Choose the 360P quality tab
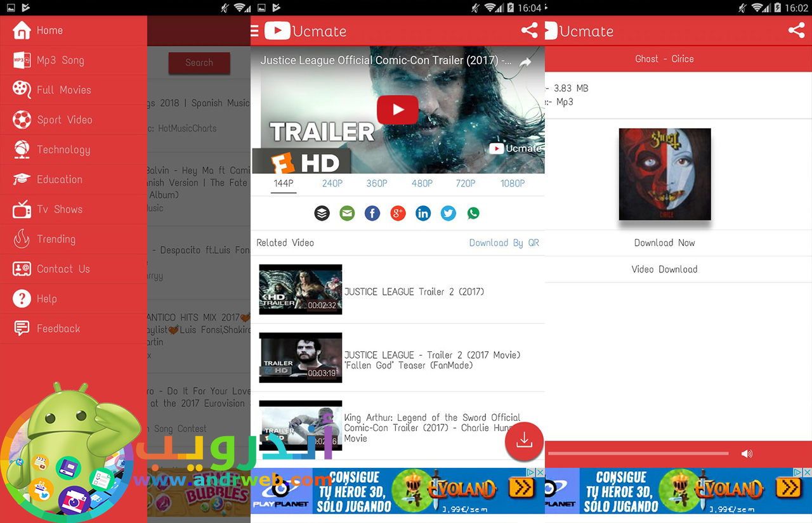812x523 pixels. pos(376,183)
